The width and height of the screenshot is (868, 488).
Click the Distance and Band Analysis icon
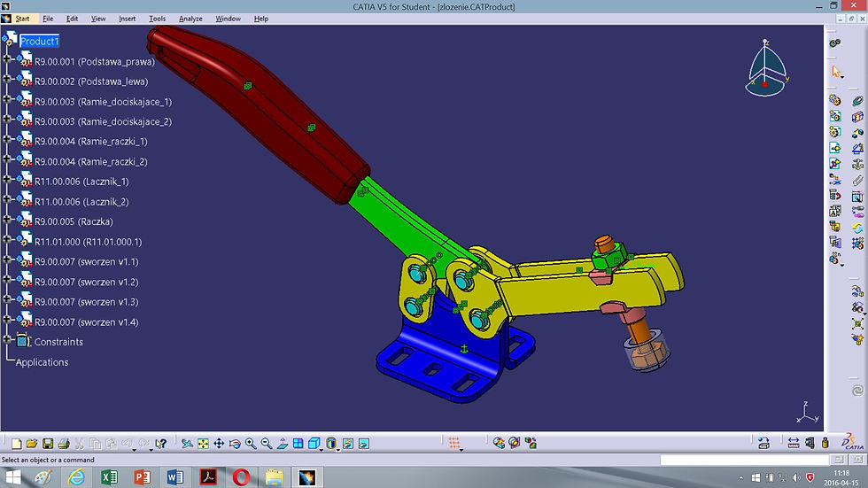click(x=531, y=443)
